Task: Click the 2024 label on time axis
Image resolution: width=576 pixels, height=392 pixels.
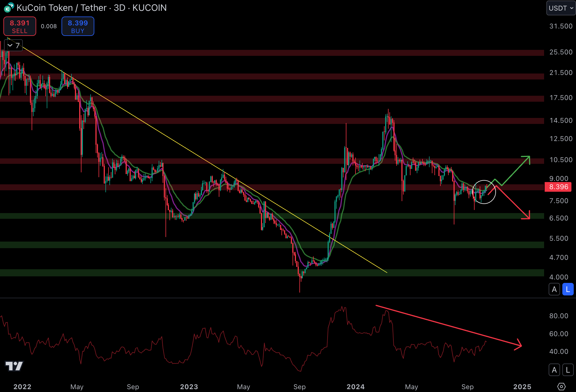Action: [x=355, y=387]
